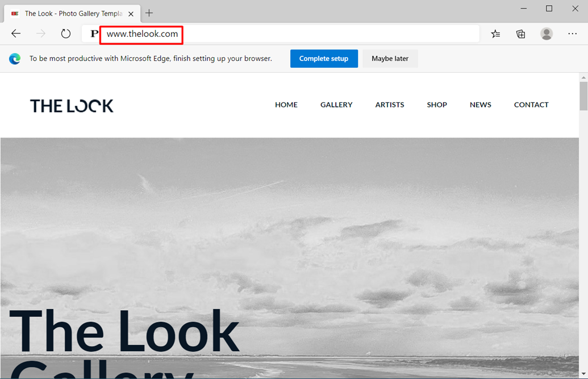Click The Look Gallery hero heading
The image size is (588, 379).
(x=124, y=343)
